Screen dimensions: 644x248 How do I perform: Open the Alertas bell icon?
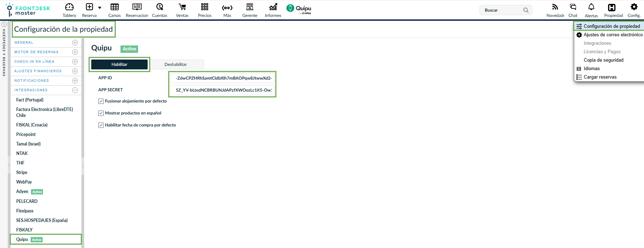pyautogui.click(x=591, y=7)
